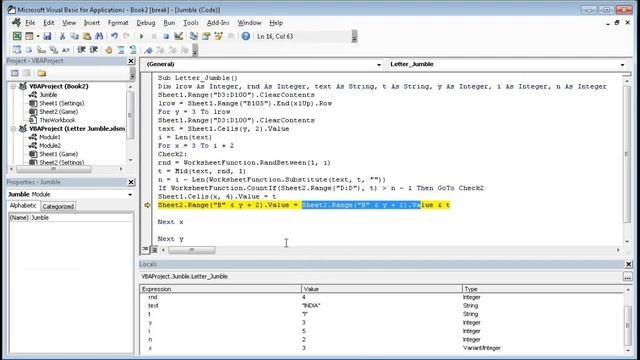Toggle Folders in Project panel
The height and width of the screenshot is (360, 640).
(42, 73)
